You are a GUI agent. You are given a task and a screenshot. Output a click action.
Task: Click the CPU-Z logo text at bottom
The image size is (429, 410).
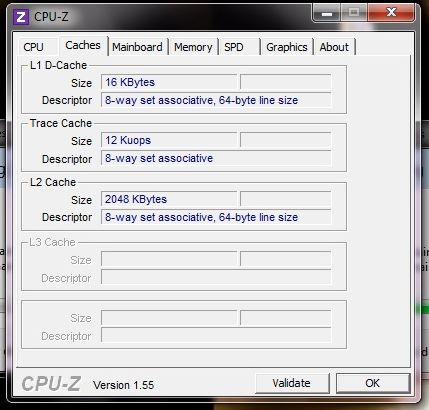click(x=51, y=384)
